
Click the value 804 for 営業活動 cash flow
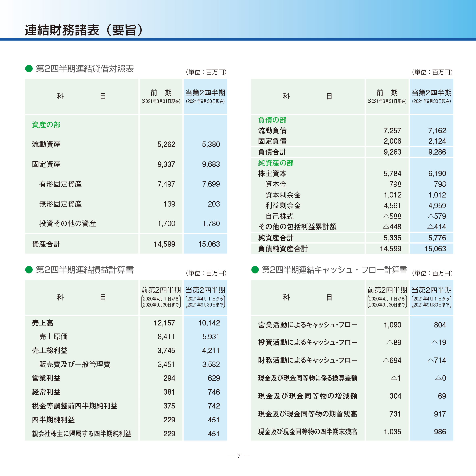440,325
